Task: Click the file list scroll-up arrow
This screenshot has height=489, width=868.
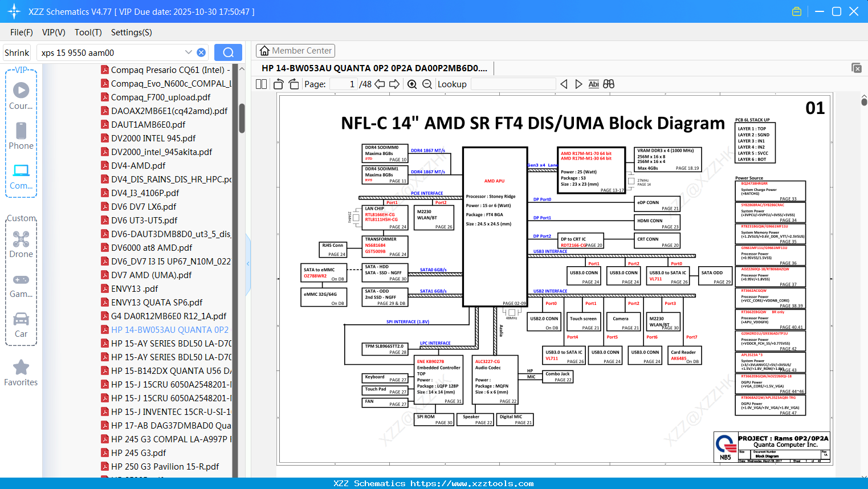Action: click(242, 68)
